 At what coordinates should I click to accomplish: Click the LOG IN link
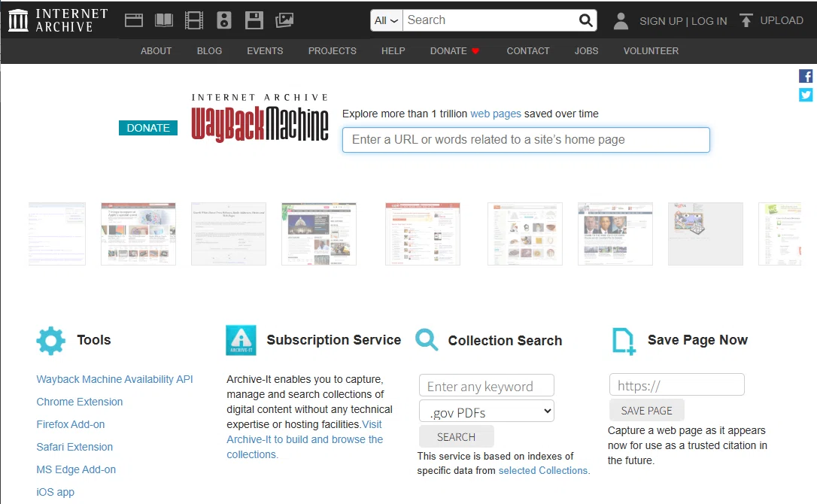[709, 21]
